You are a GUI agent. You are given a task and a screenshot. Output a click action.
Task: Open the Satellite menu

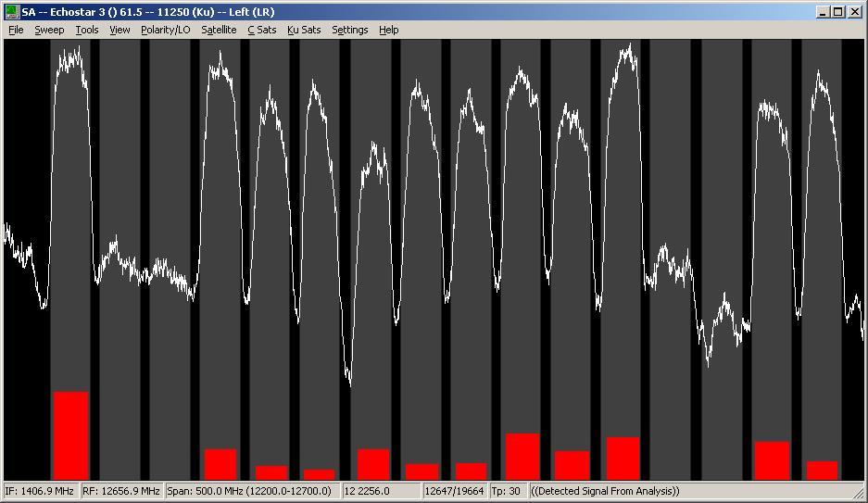(219, 30)
